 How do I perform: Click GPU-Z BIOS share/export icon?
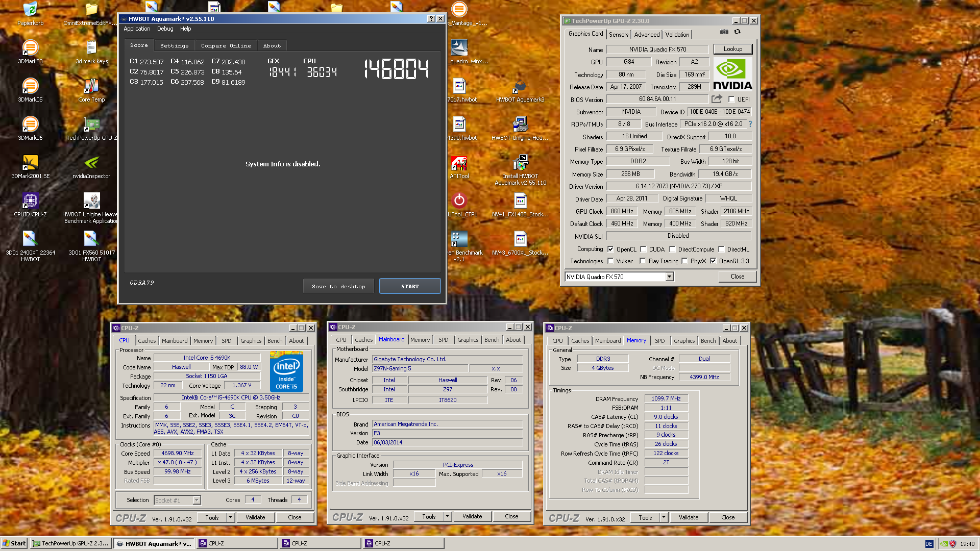coord(717,98)
